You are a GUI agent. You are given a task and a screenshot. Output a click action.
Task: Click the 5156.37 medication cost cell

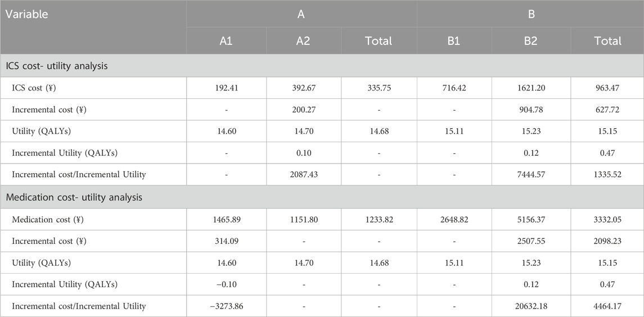click(530, 220)
